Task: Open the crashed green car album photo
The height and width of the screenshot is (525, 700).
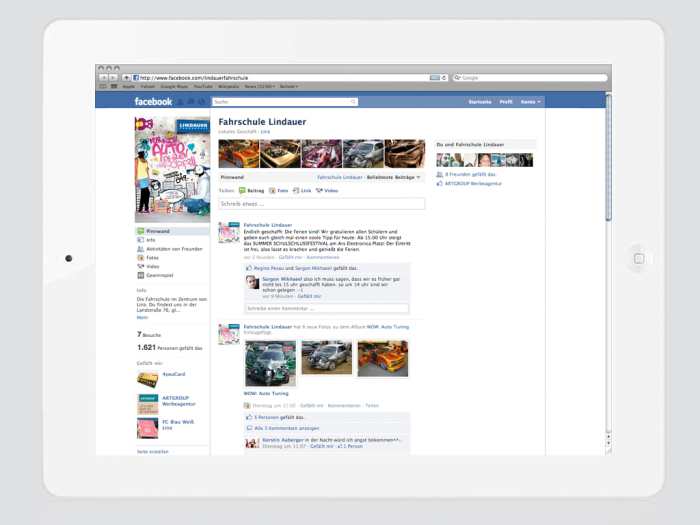Action: pos(271,363)
